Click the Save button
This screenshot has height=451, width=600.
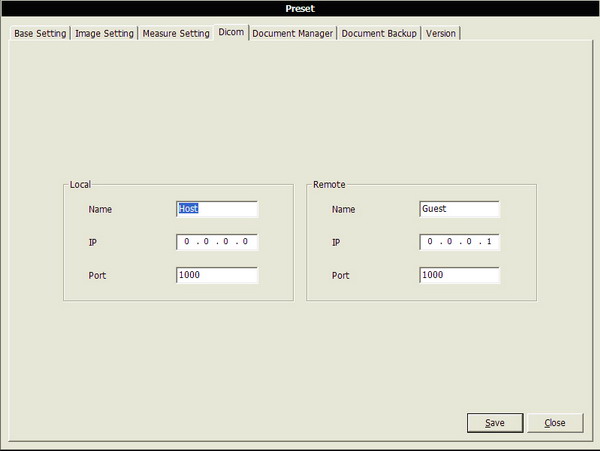click(494, 423)
